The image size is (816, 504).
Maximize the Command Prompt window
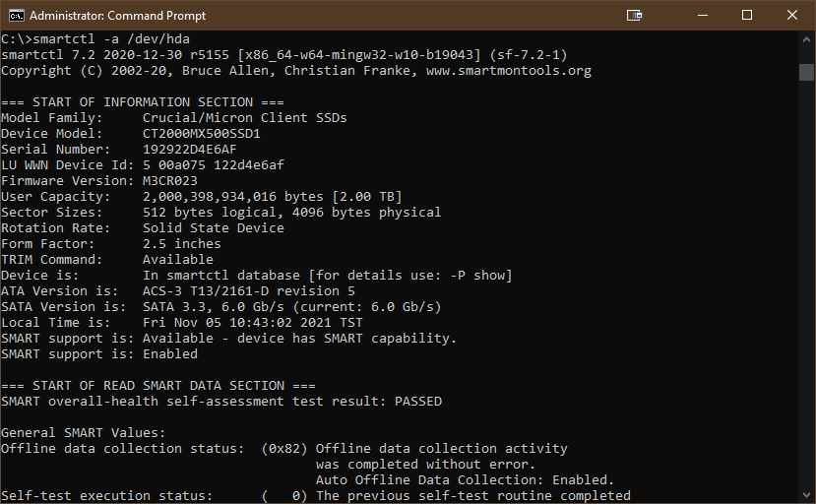click(747, 15)
